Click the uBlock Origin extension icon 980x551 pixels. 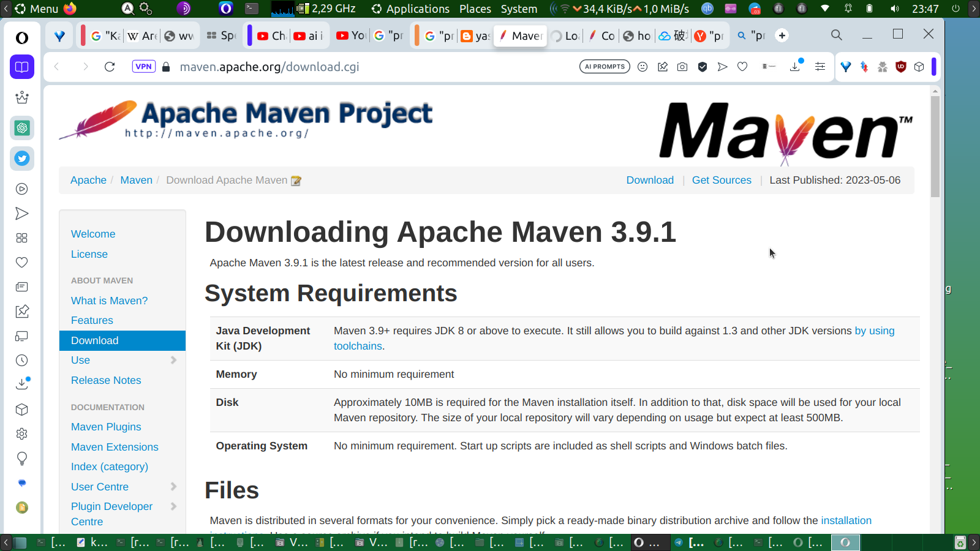pyautogui.click(x=900, y=67)
